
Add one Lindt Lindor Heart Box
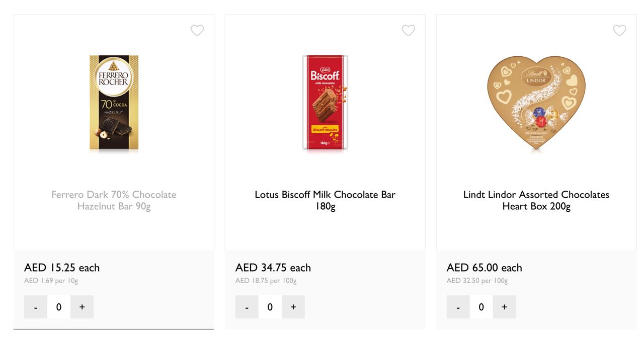coord(504,307)
